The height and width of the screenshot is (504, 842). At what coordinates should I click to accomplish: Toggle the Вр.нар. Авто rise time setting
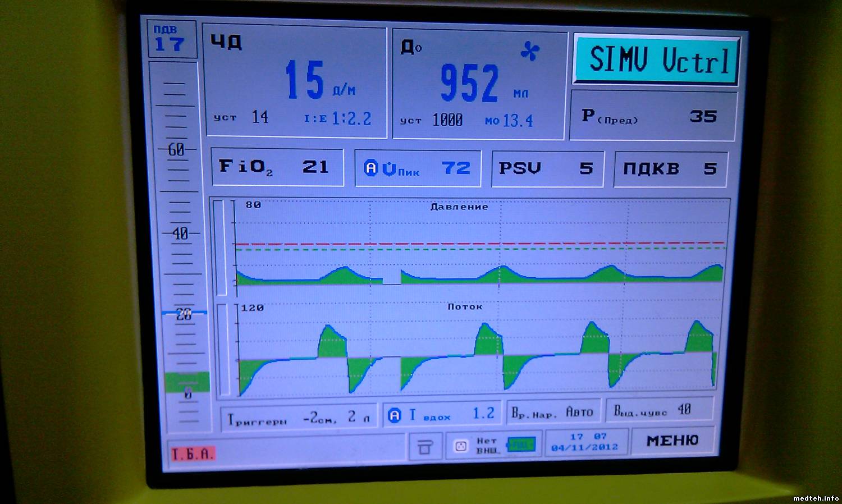pyautogui.click(x=553, y=413)
